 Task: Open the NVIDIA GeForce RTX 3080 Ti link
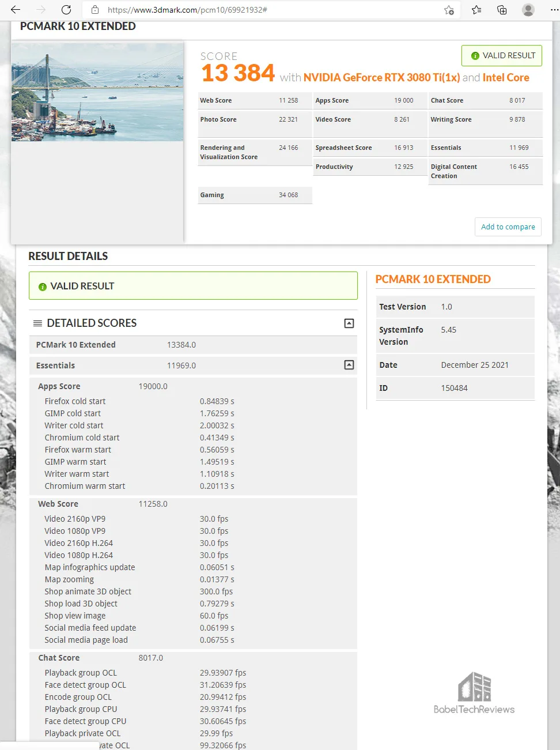point(381,77)
